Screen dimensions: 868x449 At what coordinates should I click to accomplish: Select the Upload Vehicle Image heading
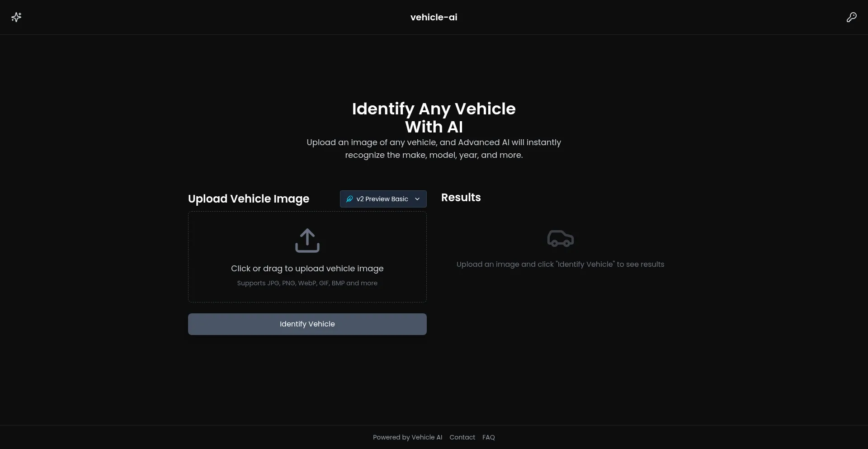click(x=249, y=199)
